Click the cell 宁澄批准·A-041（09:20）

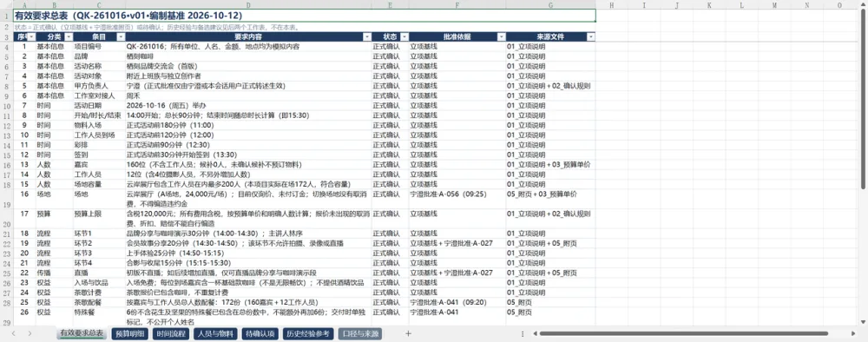click(x=457, y=303)
